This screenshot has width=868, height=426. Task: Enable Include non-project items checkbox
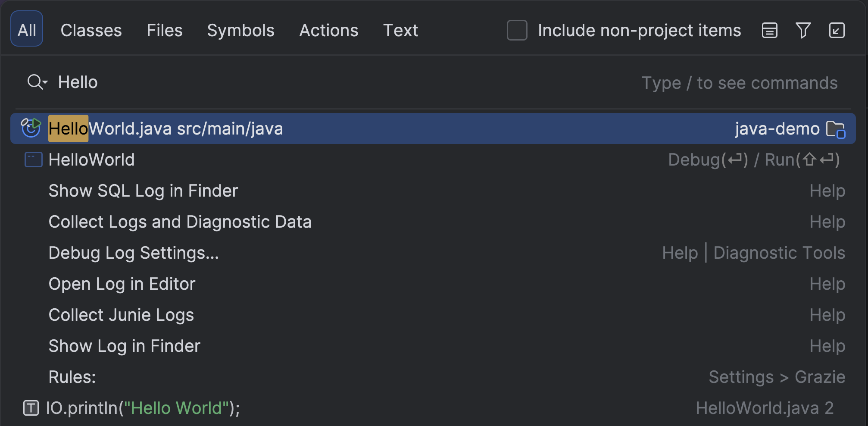517,31
